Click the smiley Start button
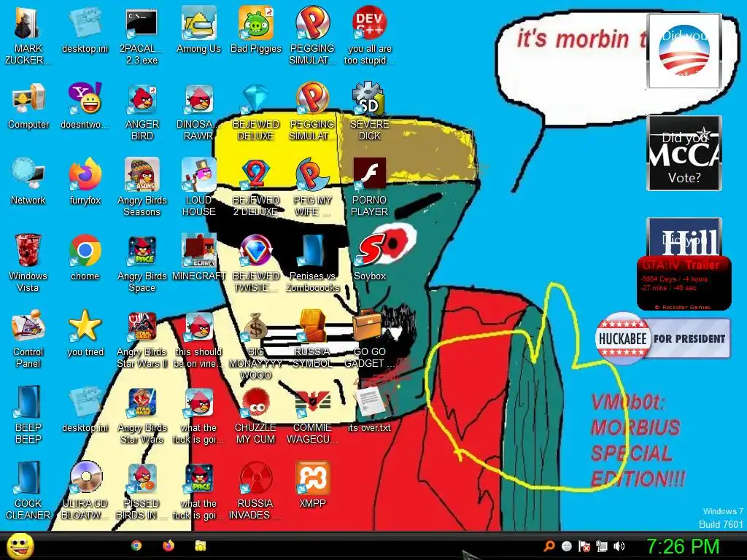 [20, 546]
